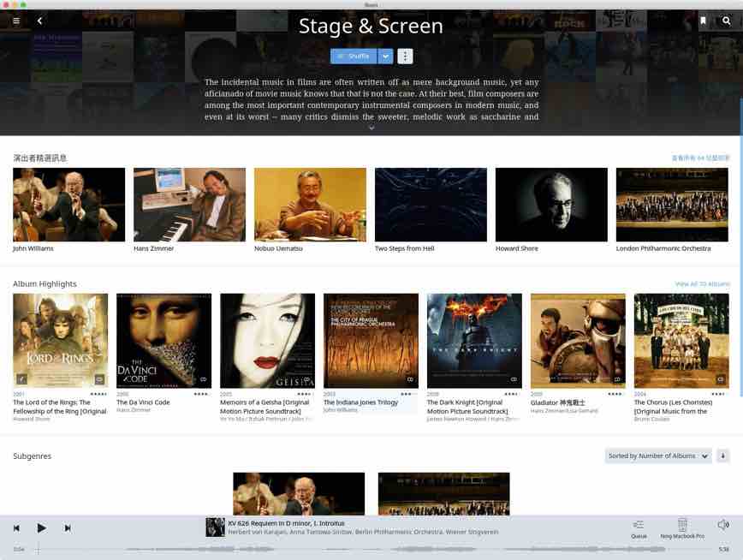
Task: Click the title The Indiana Jones Trilogy
Action: click(x=361, y=402)
